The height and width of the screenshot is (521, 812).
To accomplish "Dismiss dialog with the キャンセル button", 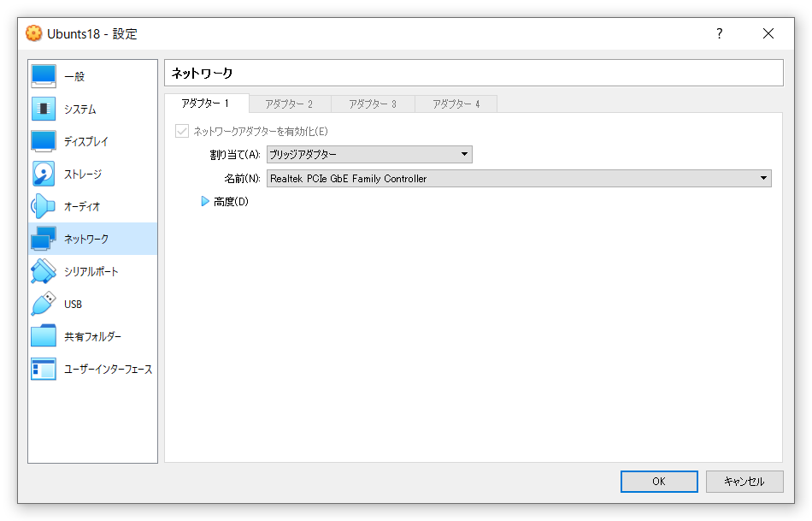I will [x=743, y=481].
